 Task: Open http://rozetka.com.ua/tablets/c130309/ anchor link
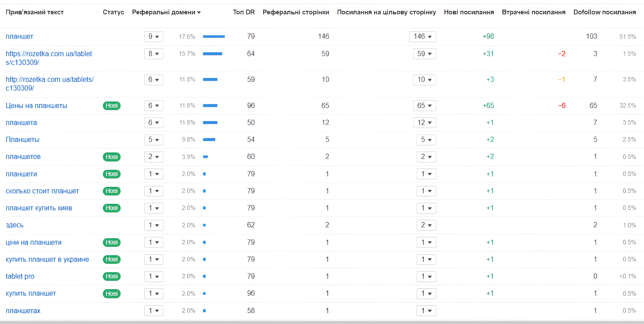coord(50,84)
